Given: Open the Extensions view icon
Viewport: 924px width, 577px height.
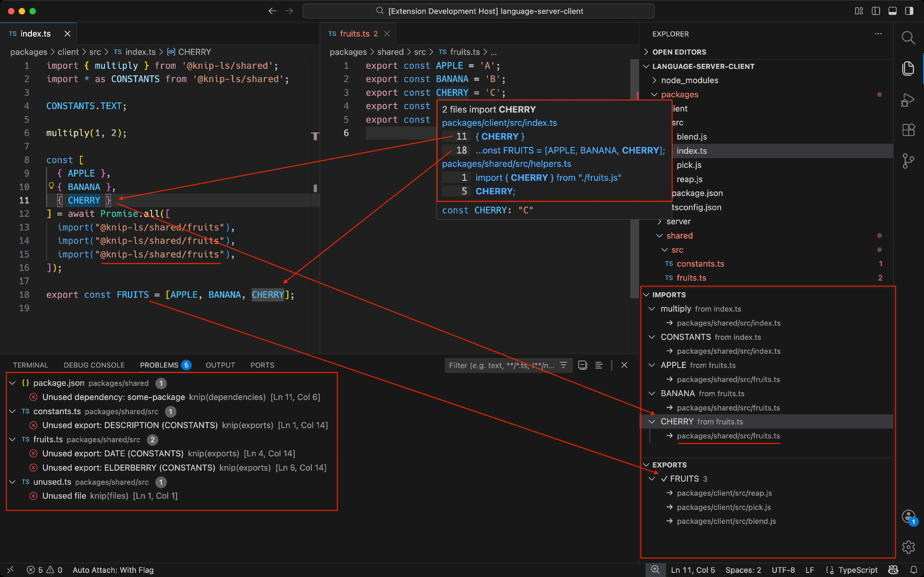Looking at the screenshot, I should click(x=908, y=130).
